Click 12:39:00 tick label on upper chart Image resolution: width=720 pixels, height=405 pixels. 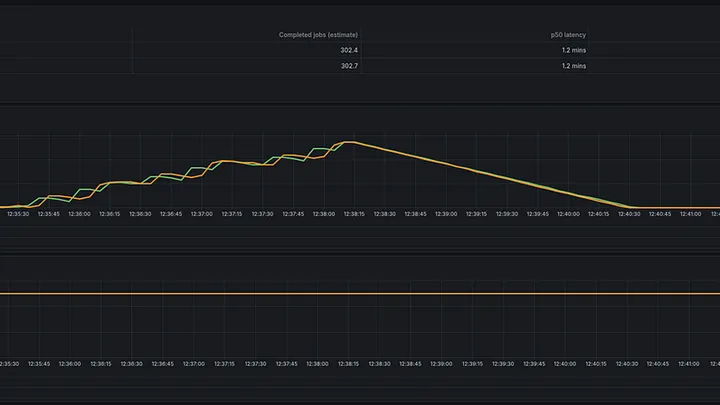pyautogui.click(x=446, y=214)
